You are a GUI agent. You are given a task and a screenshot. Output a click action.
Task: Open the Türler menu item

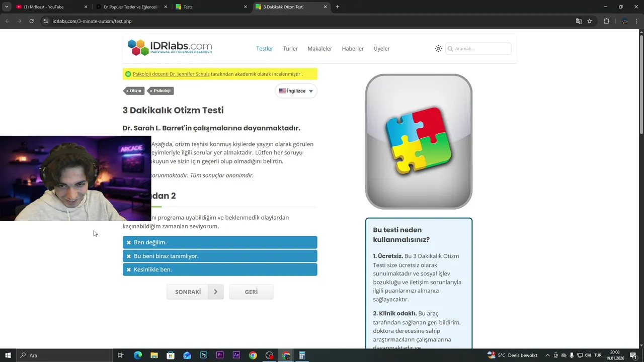pyautogui.click(x=290, y=49)
